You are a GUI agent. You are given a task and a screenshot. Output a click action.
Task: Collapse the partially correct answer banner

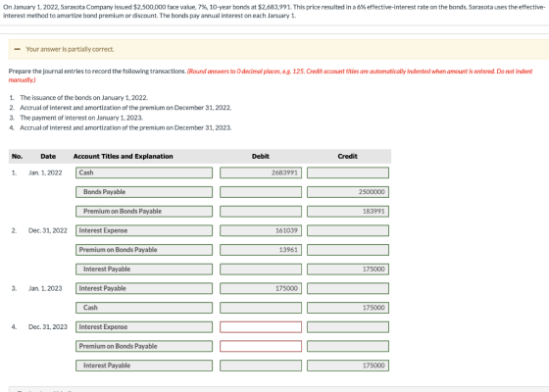tap(18, 49)
